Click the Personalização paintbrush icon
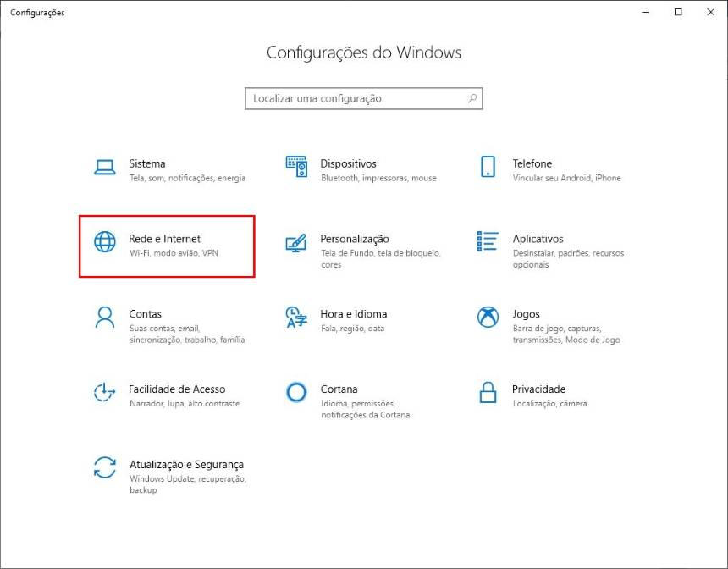Screen dimensions: 728x569 (x=295, y=242)
